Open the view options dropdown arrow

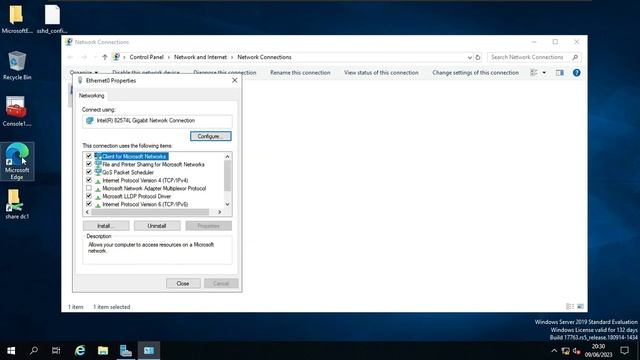tap(544, 73)
